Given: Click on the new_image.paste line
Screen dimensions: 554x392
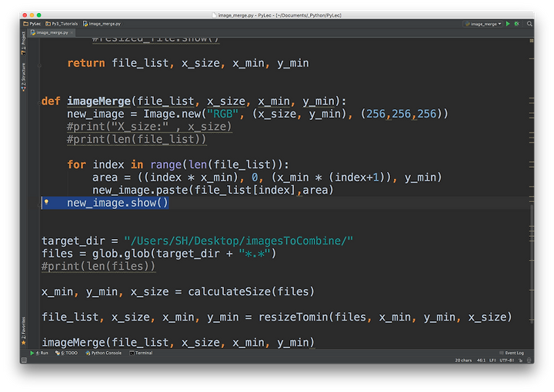Looking at the screenshot, I should tap(212, 190).
